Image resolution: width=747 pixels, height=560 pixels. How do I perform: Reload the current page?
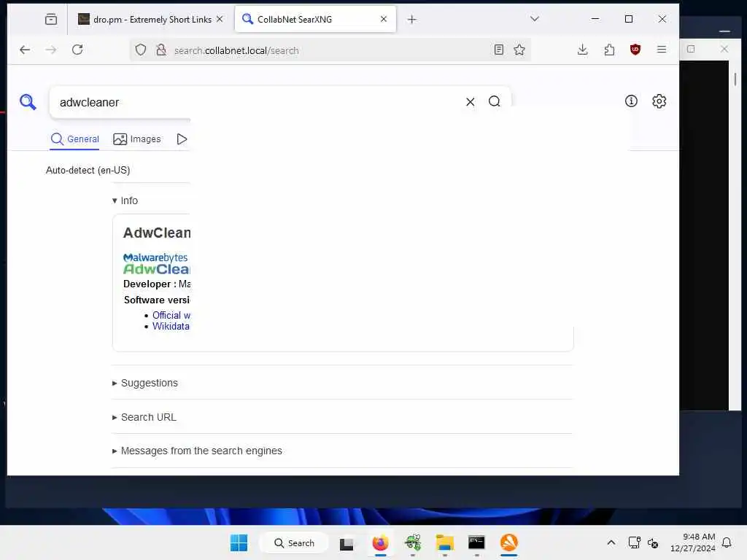click(x=77, y=50)
